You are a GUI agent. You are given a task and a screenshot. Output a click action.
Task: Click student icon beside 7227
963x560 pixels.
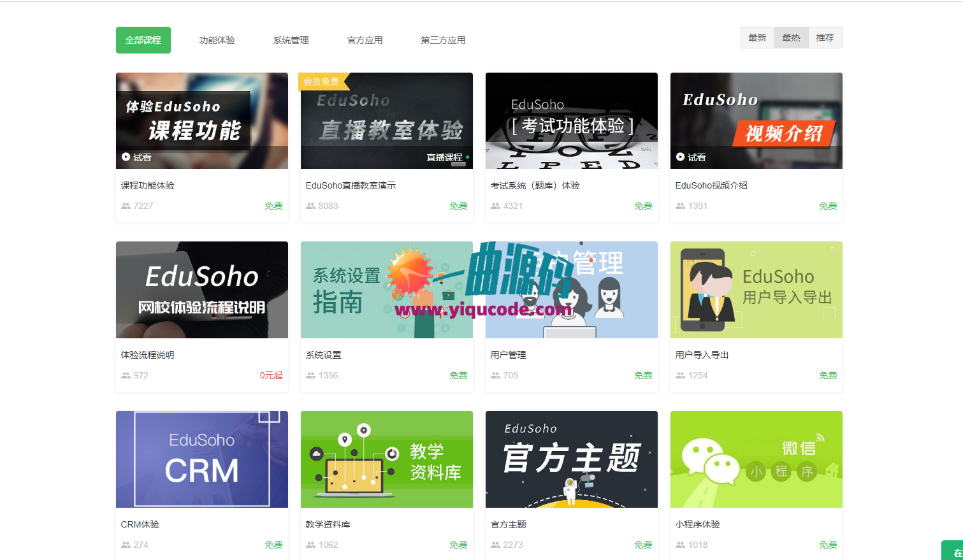pos(126,206)
